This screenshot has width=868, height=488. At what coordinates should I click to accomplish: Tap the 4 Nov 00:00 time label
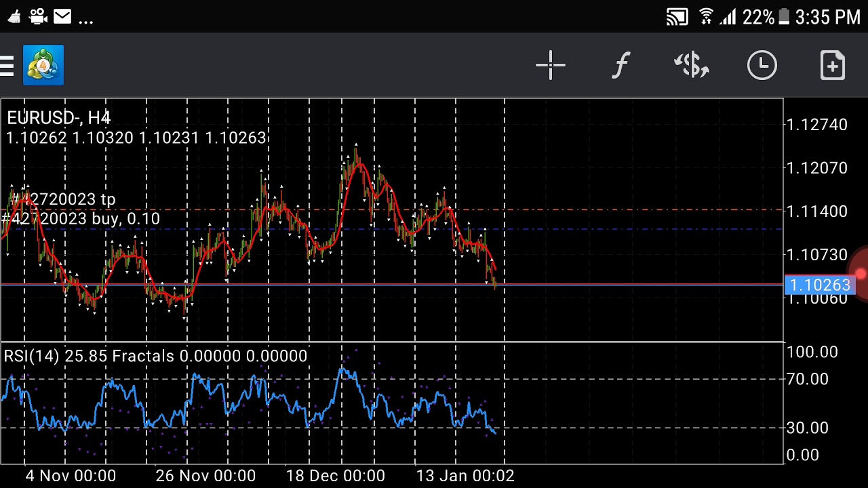[71, 476]
